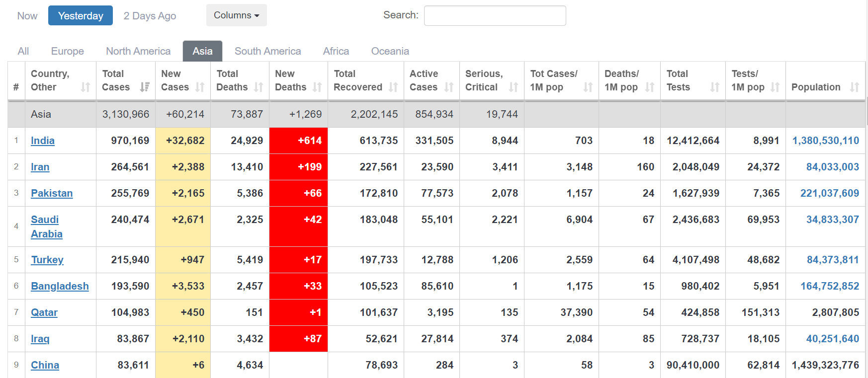Open Saudi Arabia population link 34,833,307
Image resolution: width=868 pixels, height=378 pixels.
point(833,220)
